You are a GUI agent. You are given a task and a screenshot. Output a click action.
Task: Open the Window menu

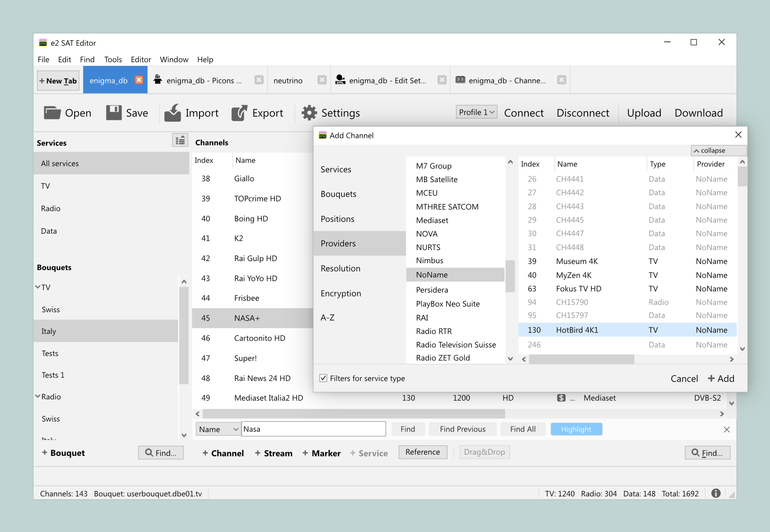coord(174,59)
